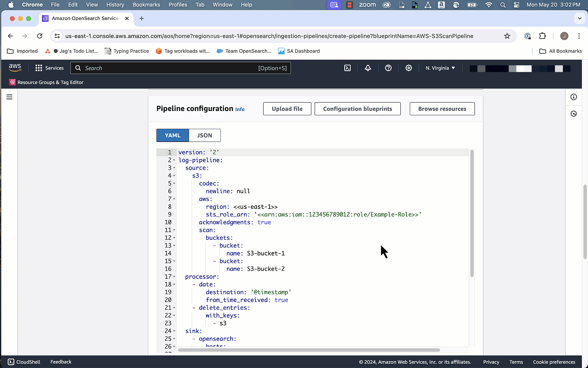Viewport: 588px width, 368px height.
Task: Open AWS console settings gear
Action: click(x=409, y=68)
